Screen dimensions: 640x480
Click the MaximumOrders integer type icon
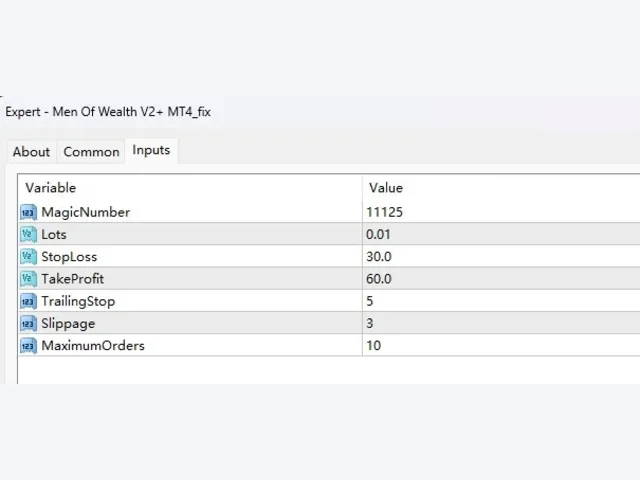pos(28,346)
